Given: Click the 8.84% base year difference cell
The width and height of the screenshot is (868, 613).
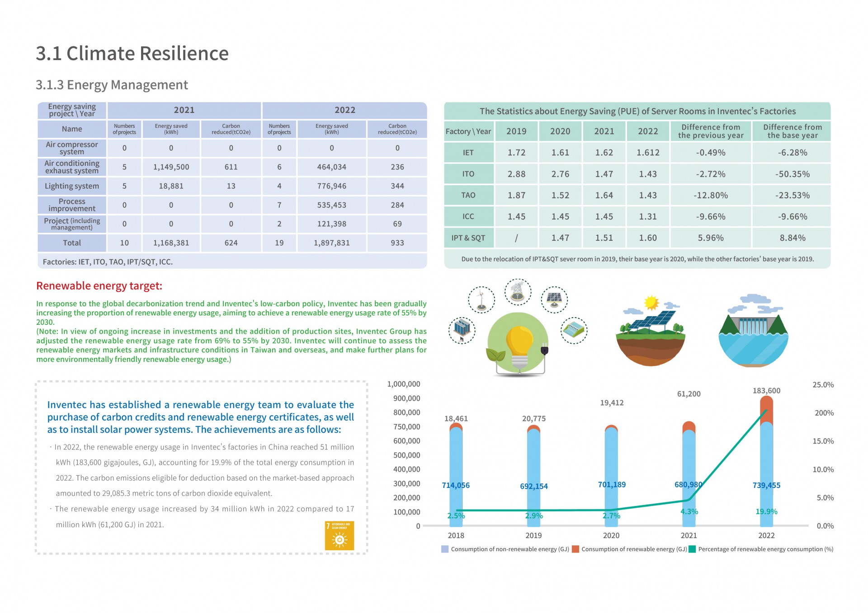Looking at the screenshot, I should pos(793,238).
